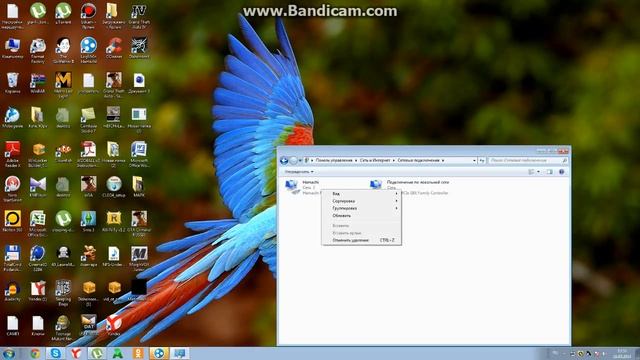Click the 'Сетевые подключения' breadcrumb
640x360 pixels.
click(x=418, y=160)
